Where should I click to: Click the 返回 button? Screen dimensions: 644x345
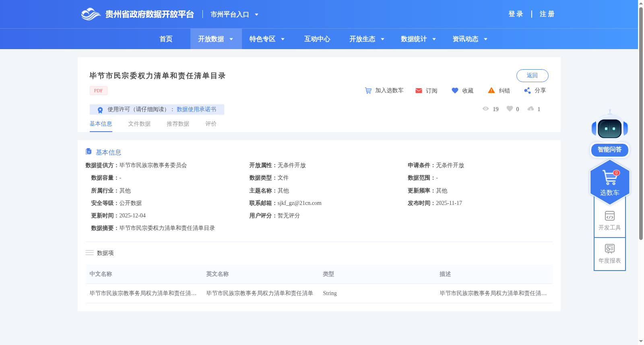[532, 76]
